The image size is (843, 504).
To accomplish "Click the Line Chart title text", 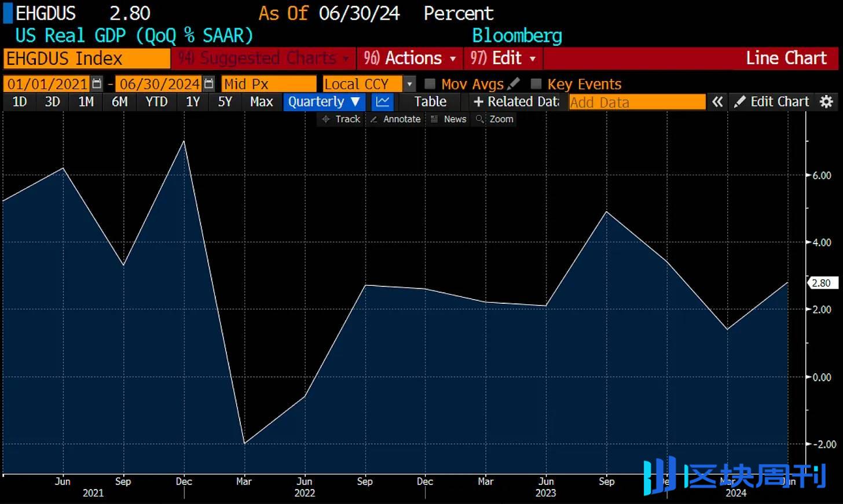I will (786, 58).
